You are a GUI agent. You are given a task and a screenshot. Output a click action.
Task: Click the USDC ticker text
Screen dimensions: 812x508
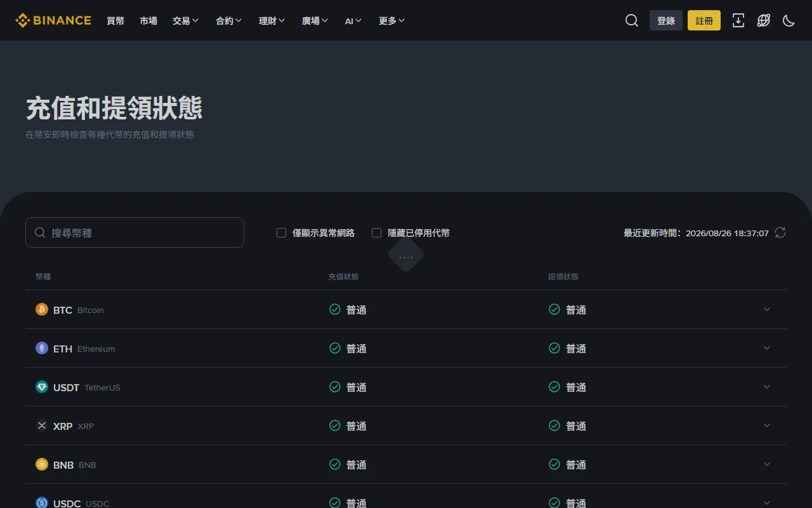pos(67,504)
